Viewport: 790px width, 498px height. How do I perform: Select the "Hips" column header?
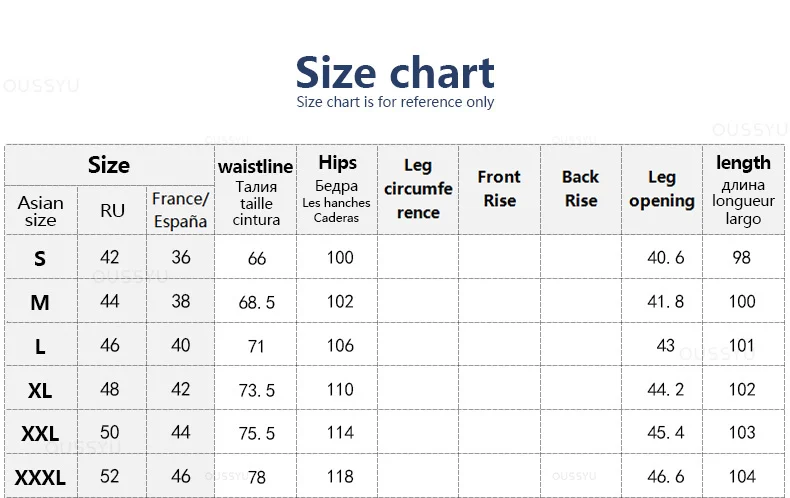337,189
